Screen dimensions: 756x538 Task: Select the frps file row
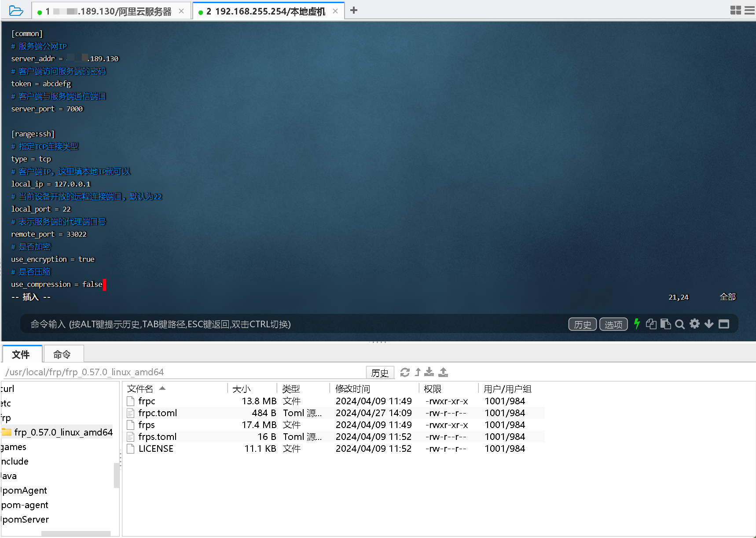point(334,425)
